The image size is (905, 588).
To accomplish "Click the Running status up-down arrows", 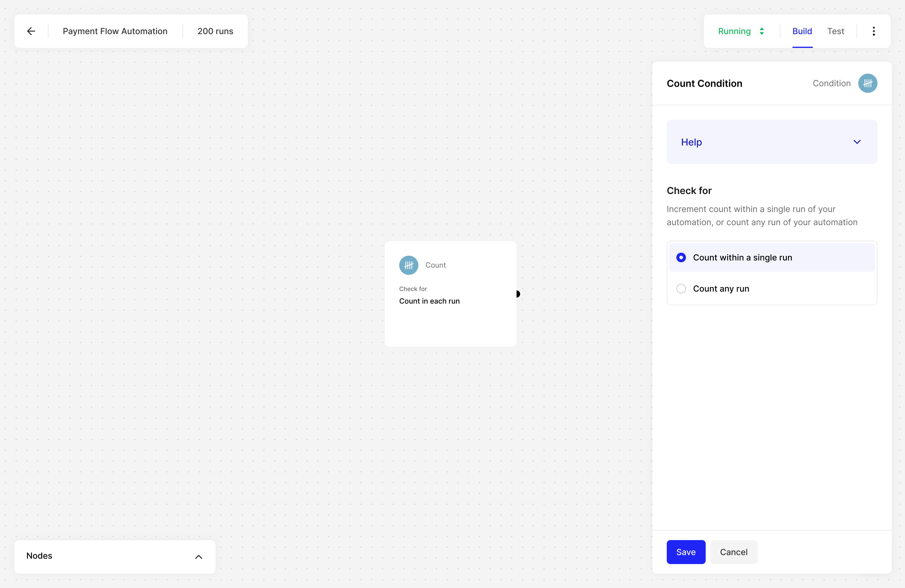I will (762, 31).
